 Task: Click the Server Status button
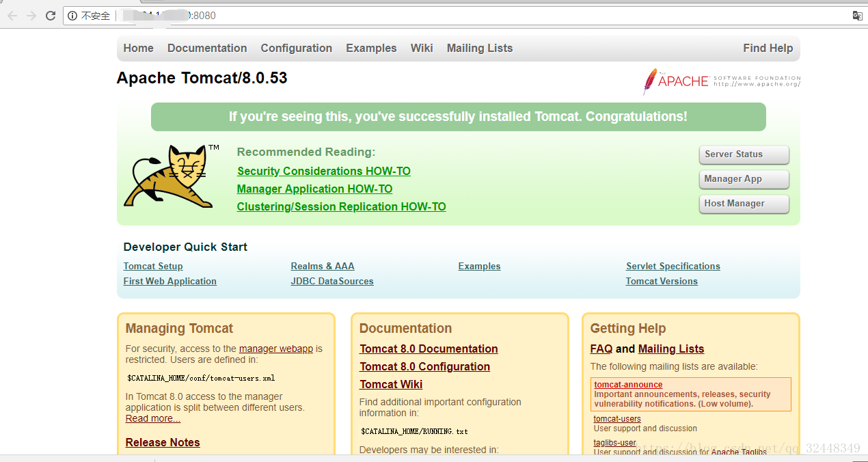[744, 154]
